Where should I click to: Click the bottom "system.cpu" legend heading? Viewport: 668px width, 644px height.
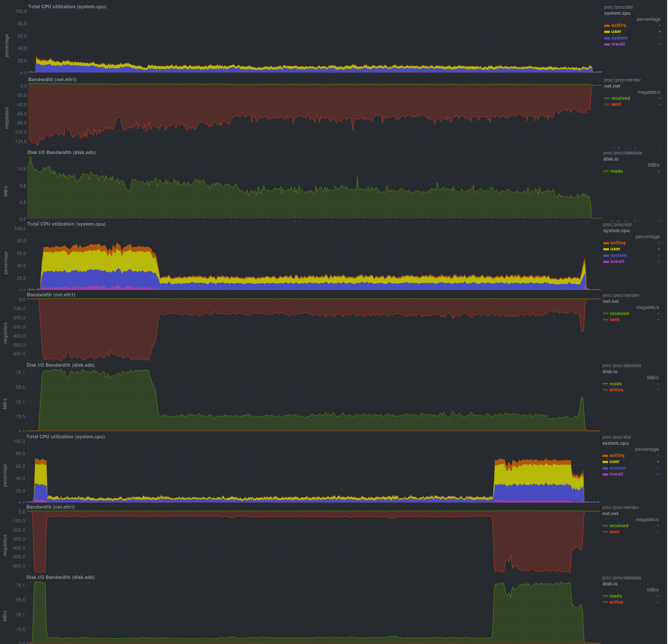[x=616, y=444]
